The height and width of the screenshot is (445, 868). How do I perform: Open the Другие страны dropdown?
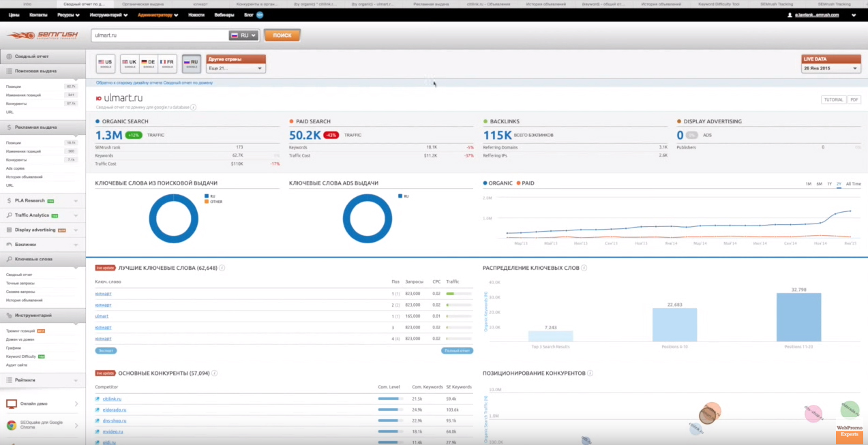(x=236, y=68)
